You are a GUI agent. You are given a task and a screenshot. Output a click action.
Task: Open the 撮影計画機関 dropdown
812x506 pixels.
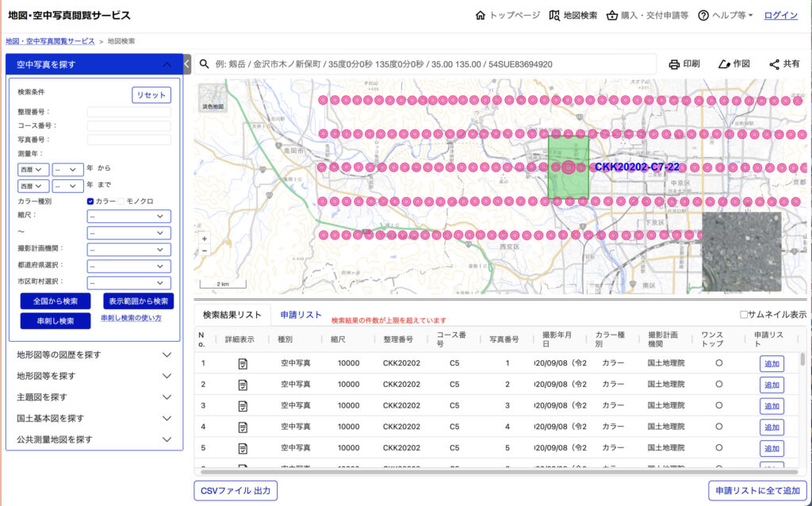pos(129,249)
